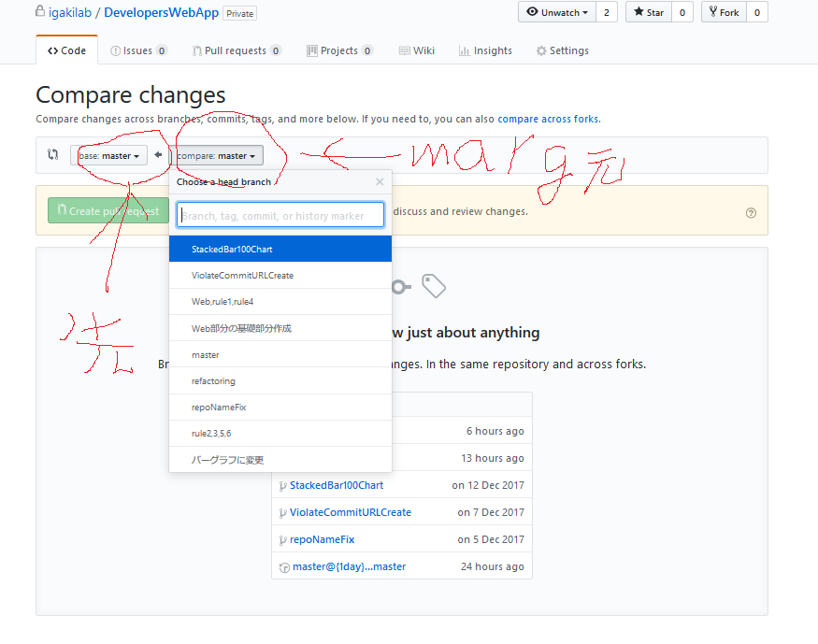Open ViolateCommitURLCreate example comparison link
Viewport: 818px width, 644px height.
point(351,512)
